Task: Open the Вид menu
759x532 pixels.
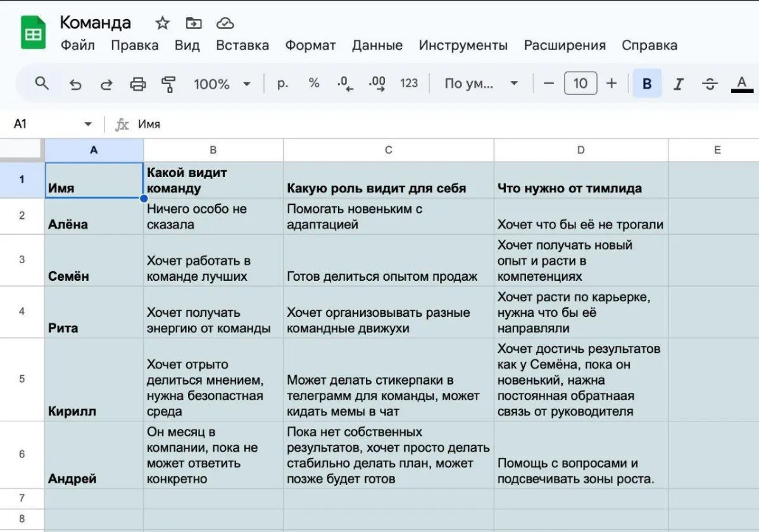Action: [x=187, y=46]
